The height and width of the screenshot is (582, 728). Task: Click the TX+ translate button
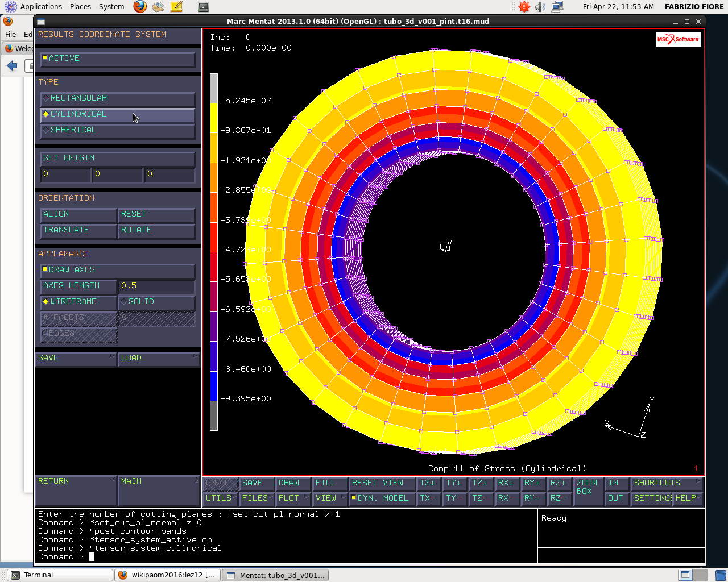(x=428, y=483)
